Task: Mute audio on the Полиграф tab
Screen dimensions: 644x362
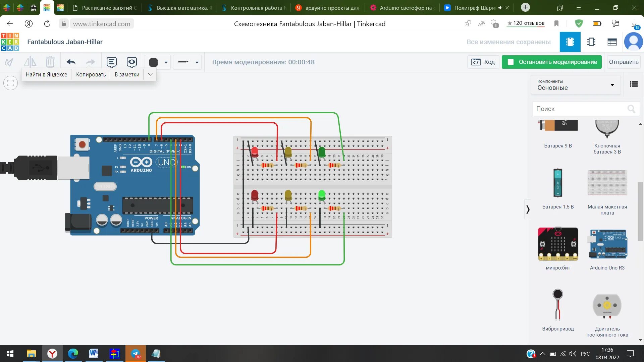Action: (500, 8)
